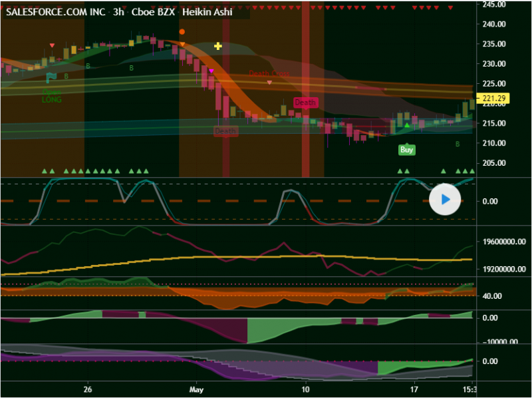Select the yellow plus marker

click(217, 47)
